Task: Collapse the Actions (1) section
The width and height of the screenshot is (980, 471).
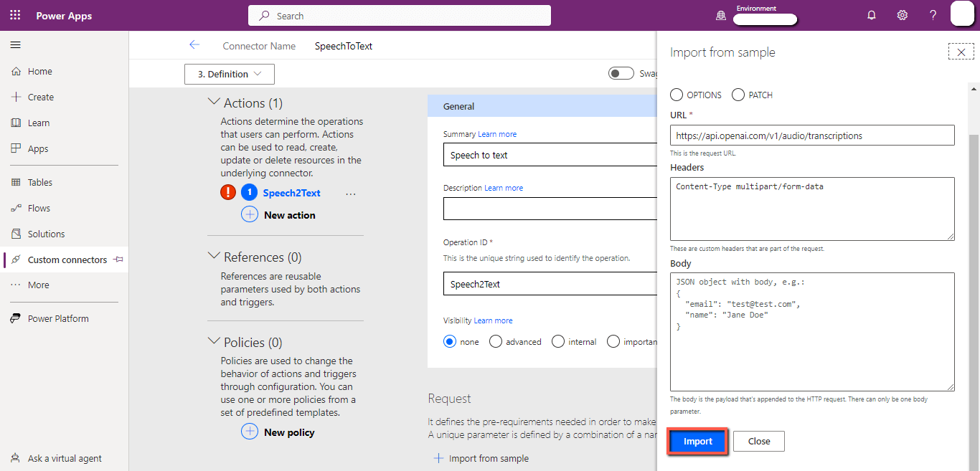Action: 214,103
